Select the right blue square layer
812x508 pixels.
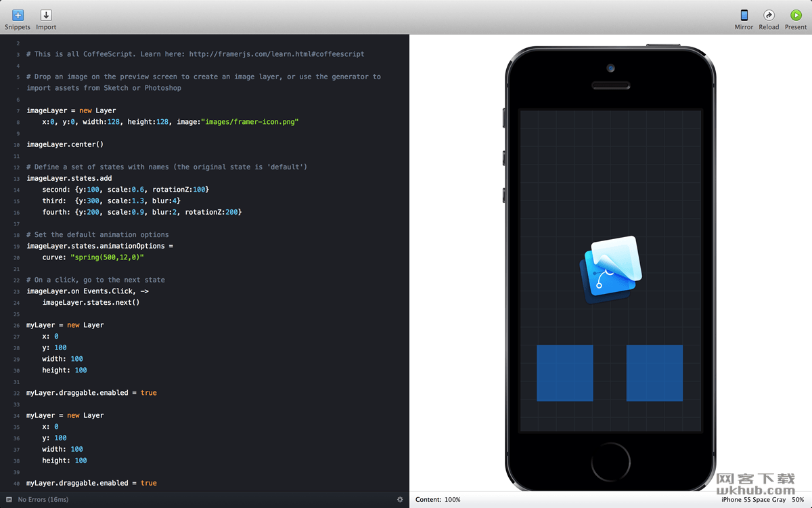click(654, 373)
